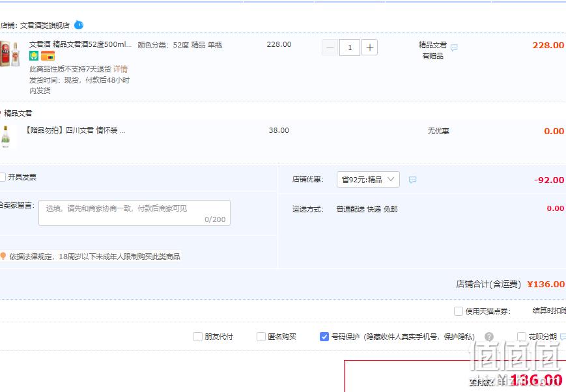Toggle the 匿名购买 checkbox
This screenshot has width=566, height=392.
pyautogui.click(x=261, y=337)
